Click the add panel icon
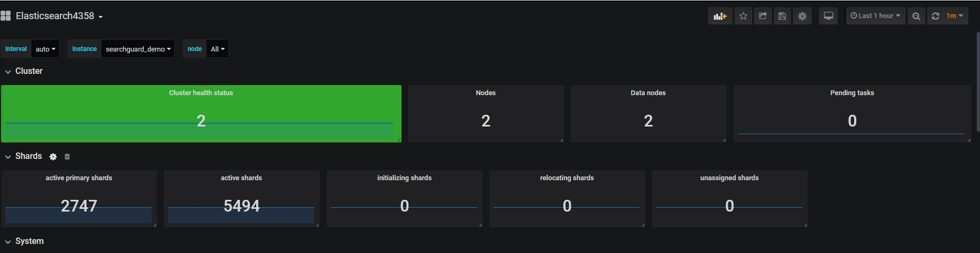Screen dimensions: 980x253 720,16
